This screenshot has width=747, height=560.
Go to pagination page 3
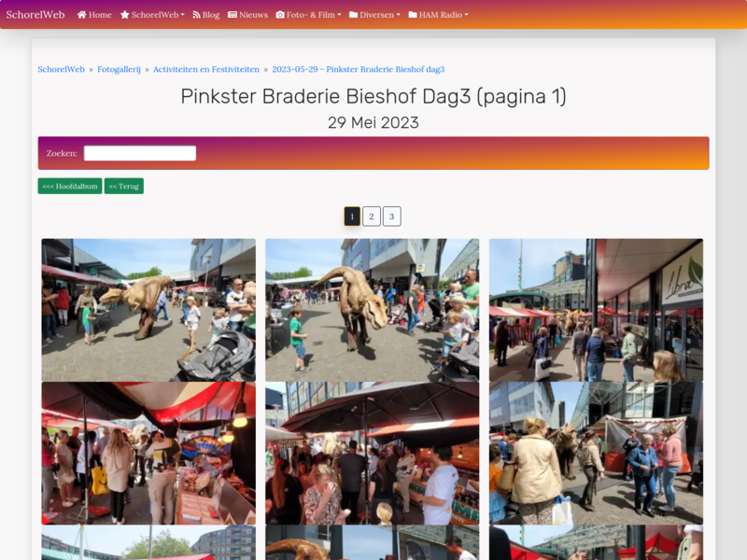click(x=391, y=217)
